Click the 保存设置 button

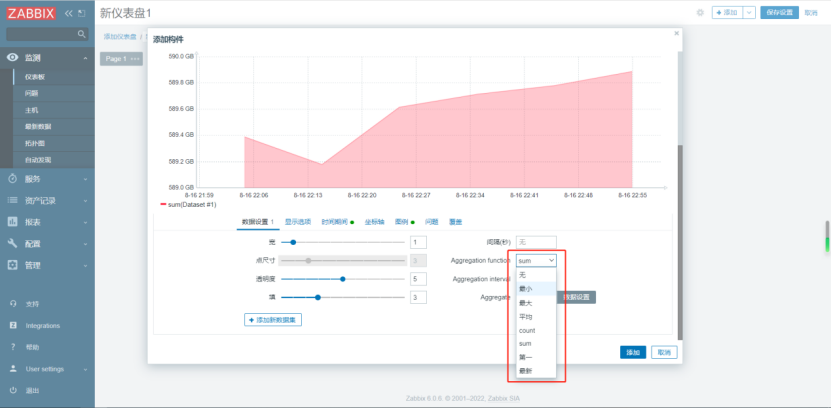pyautogui.click(x=779, y=13)
